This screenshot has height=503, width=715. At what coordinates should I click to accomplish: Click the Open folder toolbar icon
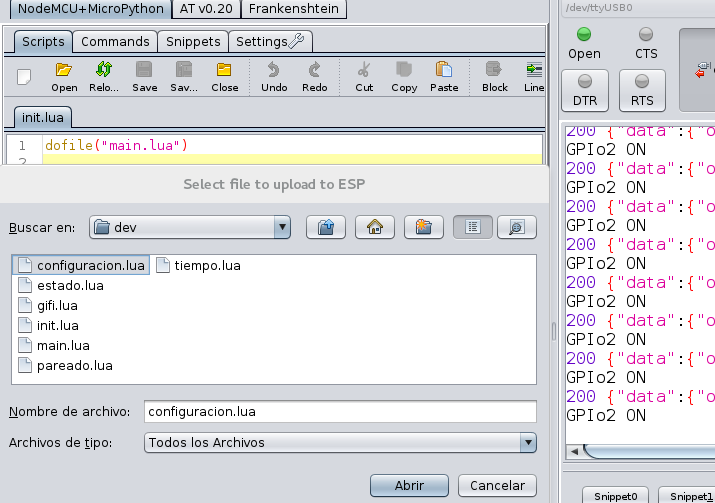[x=64, y=77]
